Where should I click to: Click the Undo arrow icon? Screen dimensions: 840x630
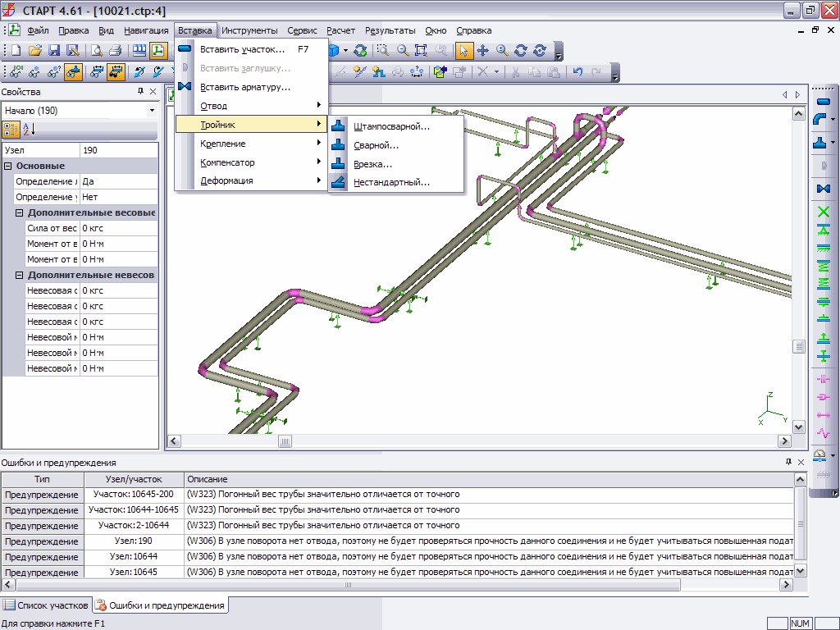(577, 71)
